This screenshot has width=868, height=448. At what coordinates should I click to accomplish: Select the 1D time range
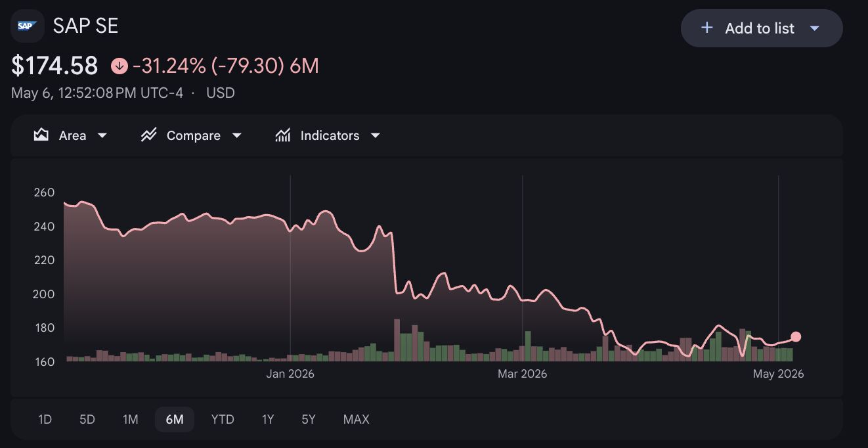click(x=45, y=419)
